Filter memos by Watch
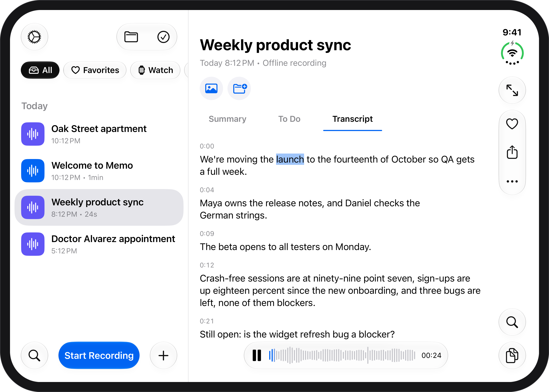This screenshot has height=392, width=549. pyautogui.click(x=155, y=70)
